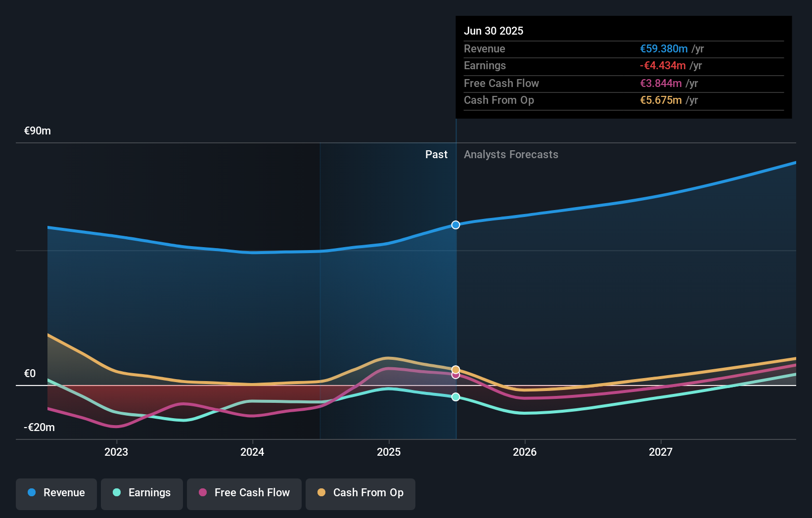Click the -€4.434m Earnings value in tooltip
The image size is (812, 518).
click(663, 65)
